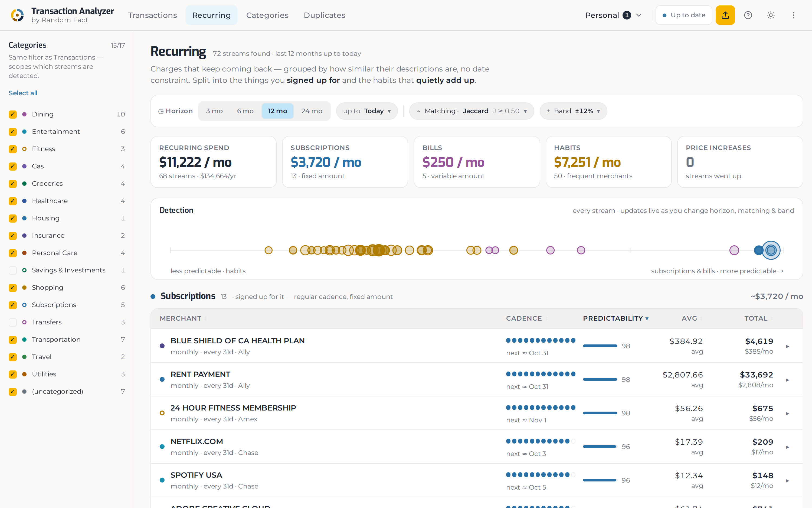Screen dimensions: 812x508
Task: Select the Recurring tab
Action: tap(211, 15)
